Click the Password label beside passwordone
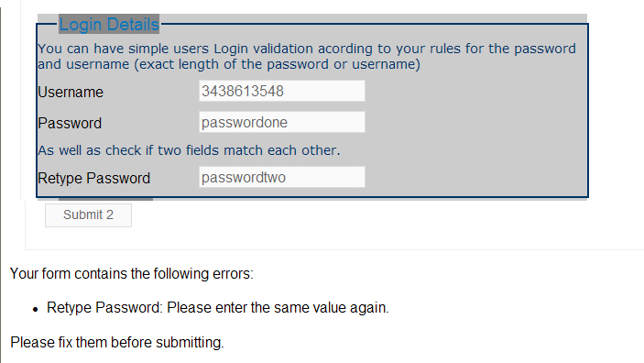The width and height of the screenshot is (644, 363). coord(70,124)
